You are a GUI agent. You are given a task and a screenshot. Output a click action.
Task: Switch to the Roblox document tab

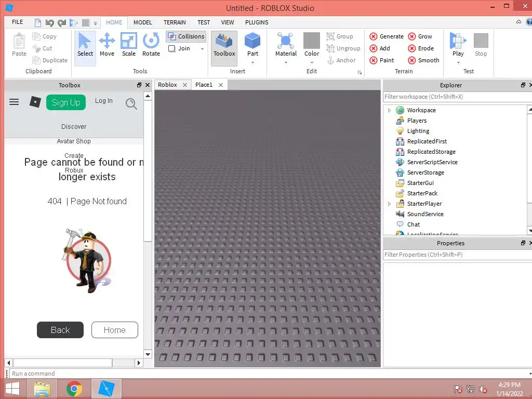[168, 85]
